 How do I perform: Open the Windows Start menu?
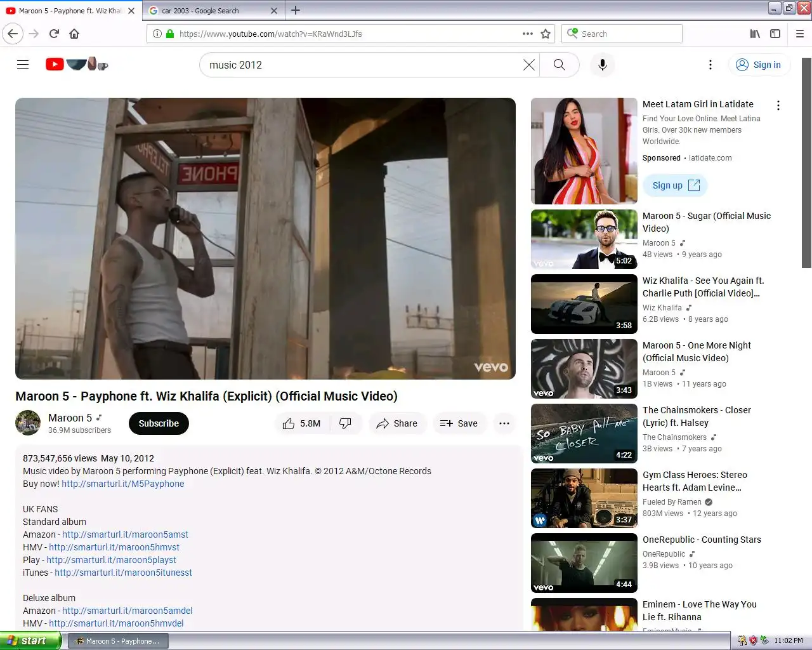[30, 640]
